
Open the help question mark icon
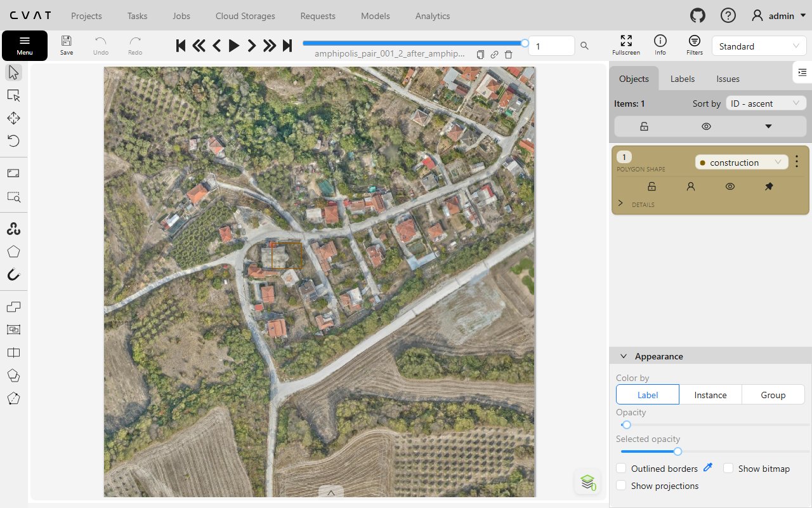(728, 16)
